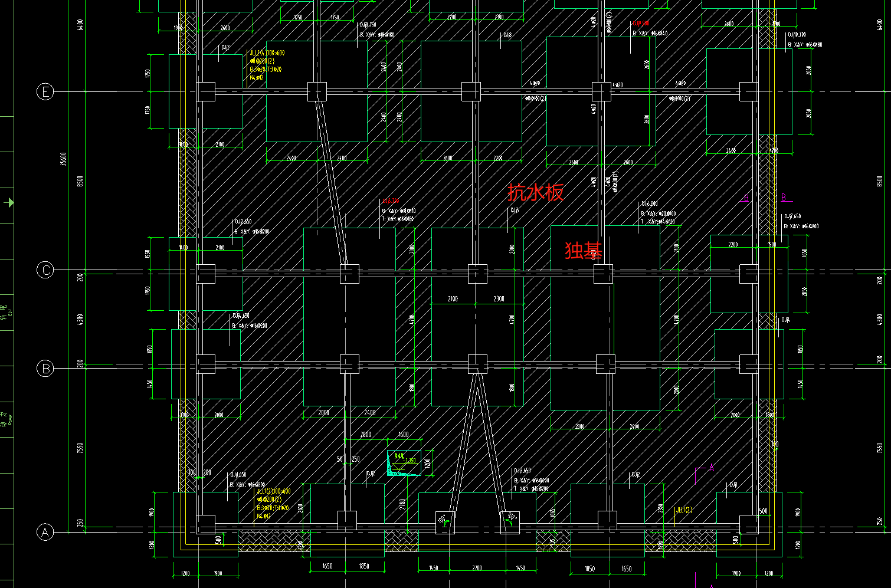Click the cyan sump pit symbol
Image resolution: width=891 pixels, height=588 pixels.
(403, 463)
